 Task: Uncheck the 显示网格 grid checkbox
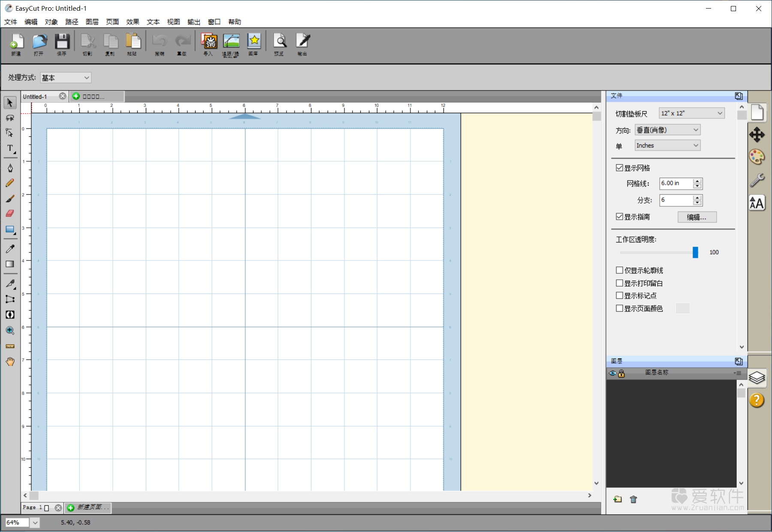[x=619, y=168]
